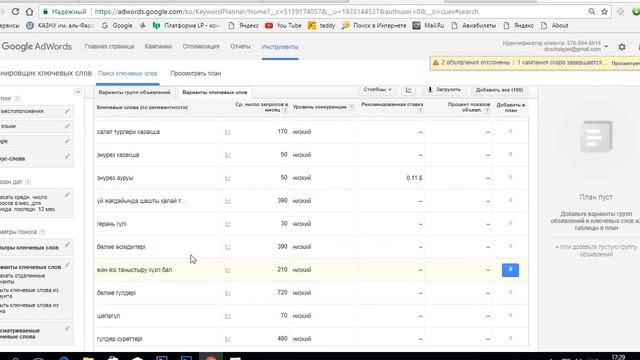Screen dimensions: 640x360
Task: Open the Столбцы columns dropdown
Action: pyautogui.click(x=377, y=89)
